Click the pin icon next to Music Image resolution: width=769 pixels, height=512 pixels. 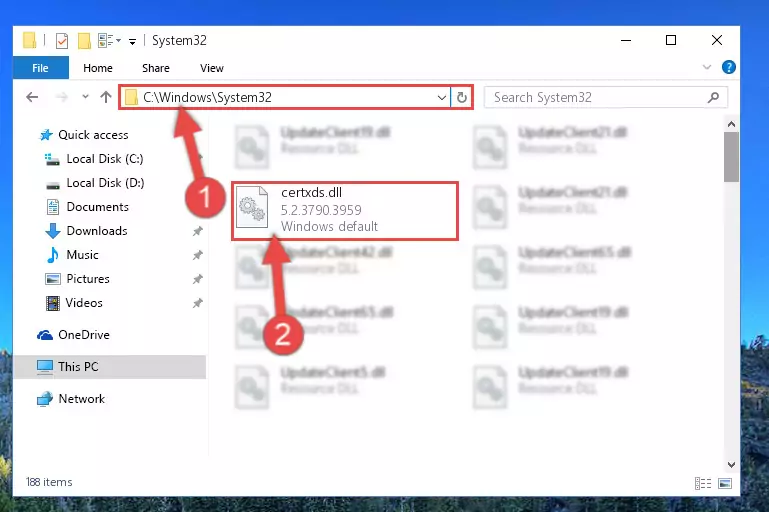(x=198, y=255)
